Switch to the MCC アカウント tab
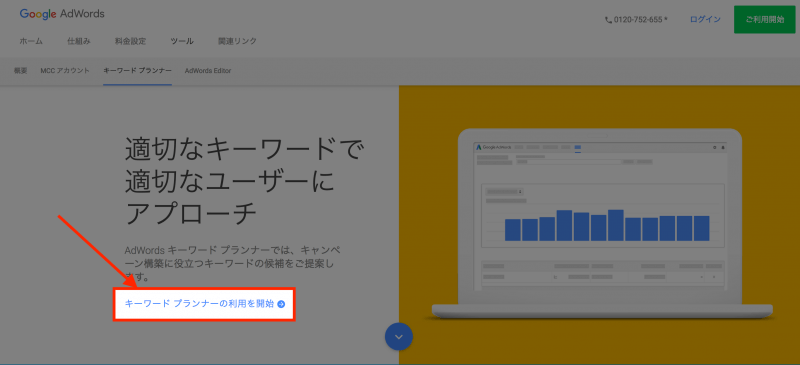Screen dimensions: 800x365 click(65, 71)
